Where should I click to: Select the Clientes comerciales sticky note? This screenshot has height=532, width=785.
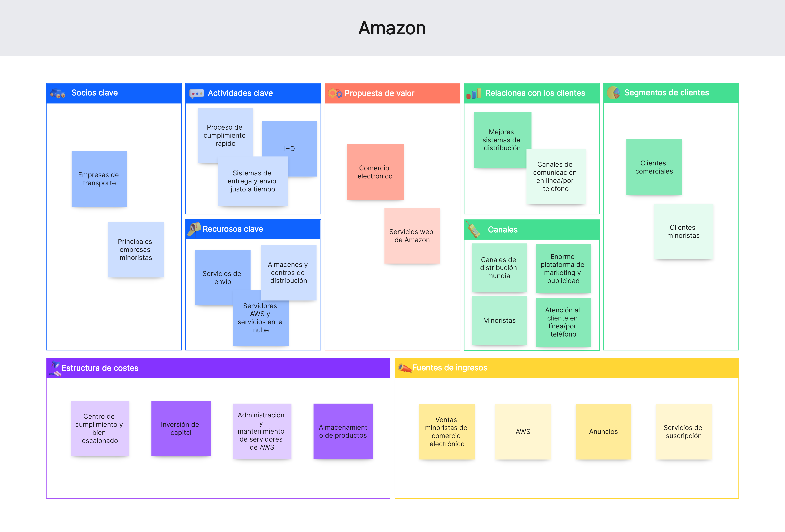pyautogui.click(x=654, y=167)
